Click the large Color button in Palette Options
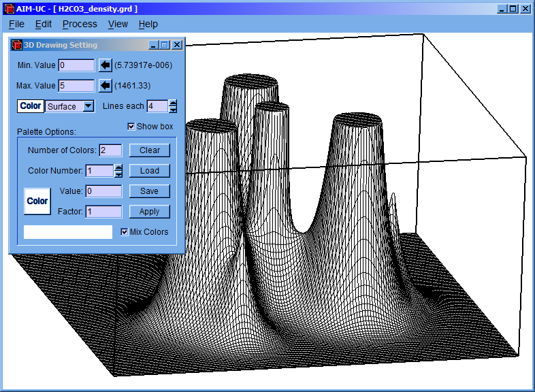 click(x=37, y=201)
